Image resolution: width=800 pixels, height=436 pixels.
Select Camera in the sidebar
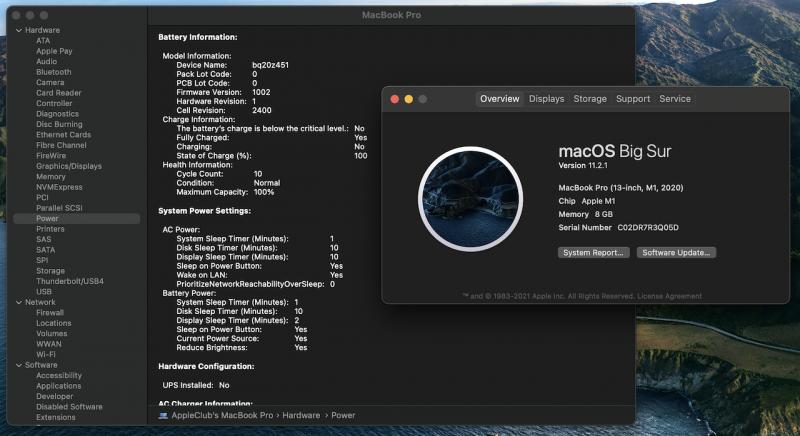coord(50,83)
